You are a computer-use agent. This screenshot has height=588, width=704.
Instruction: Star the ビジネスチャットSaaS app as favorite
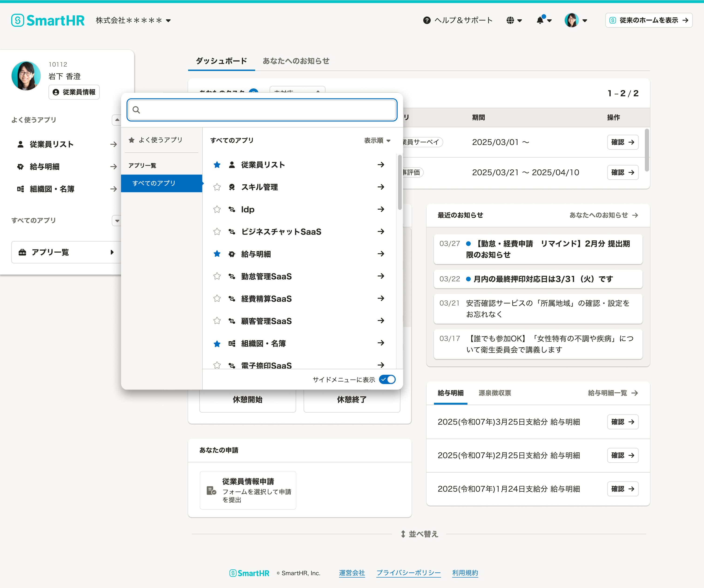pos(217,232)
